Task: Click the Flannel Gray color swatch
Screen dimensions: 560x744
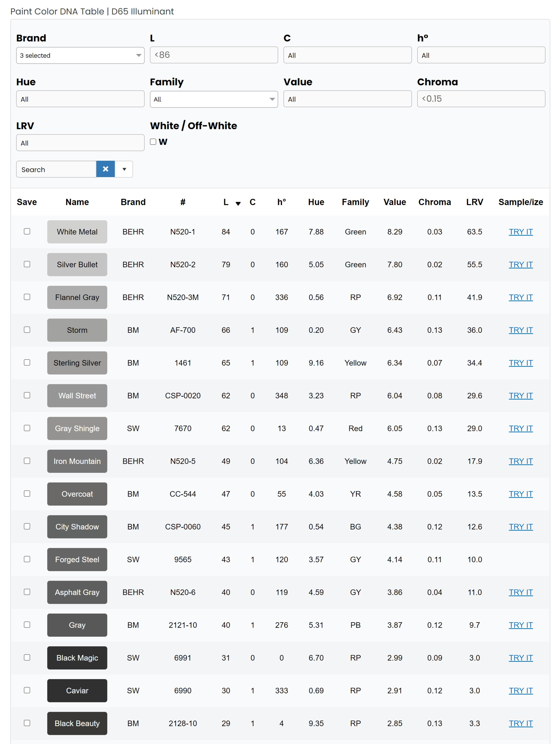Action: pos(77,297)
